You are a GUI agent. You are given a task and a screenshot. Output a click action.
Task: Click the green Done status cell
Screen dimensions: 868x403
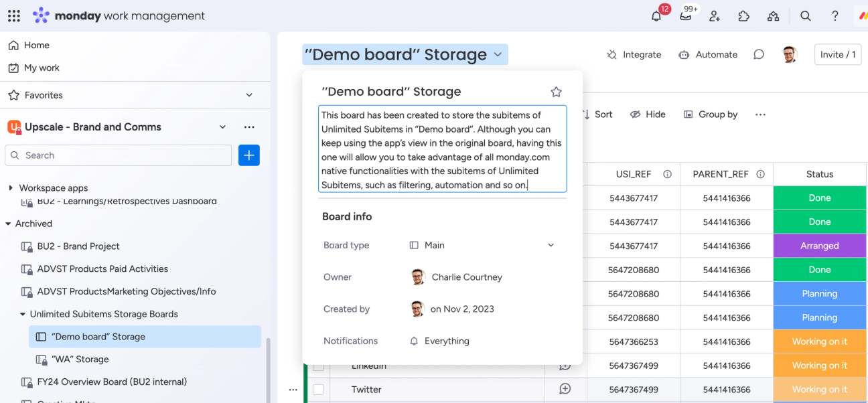tap(819, 197)
